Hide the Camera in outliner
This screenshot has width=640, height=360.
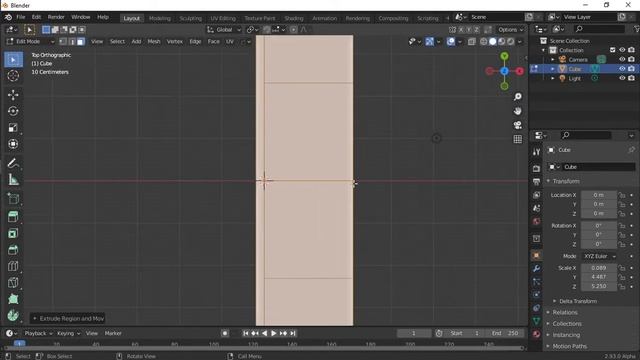[622, 60]
